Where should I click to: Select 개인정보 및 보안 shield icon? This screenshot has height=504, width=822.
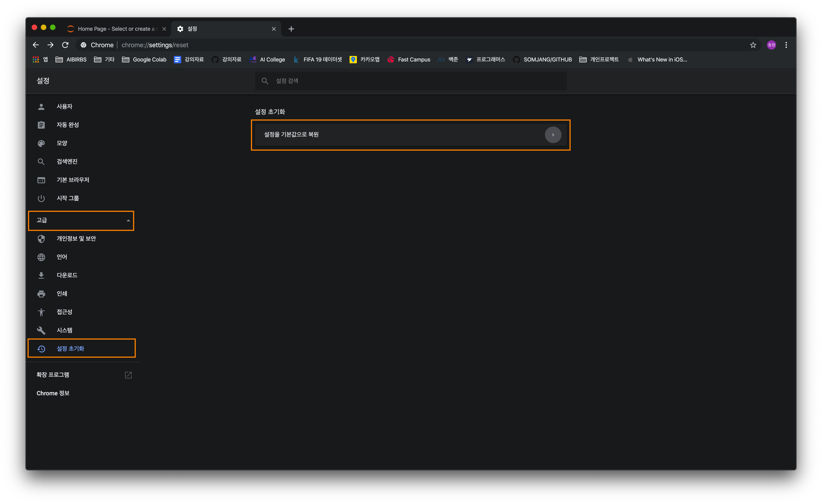(41, 239)
